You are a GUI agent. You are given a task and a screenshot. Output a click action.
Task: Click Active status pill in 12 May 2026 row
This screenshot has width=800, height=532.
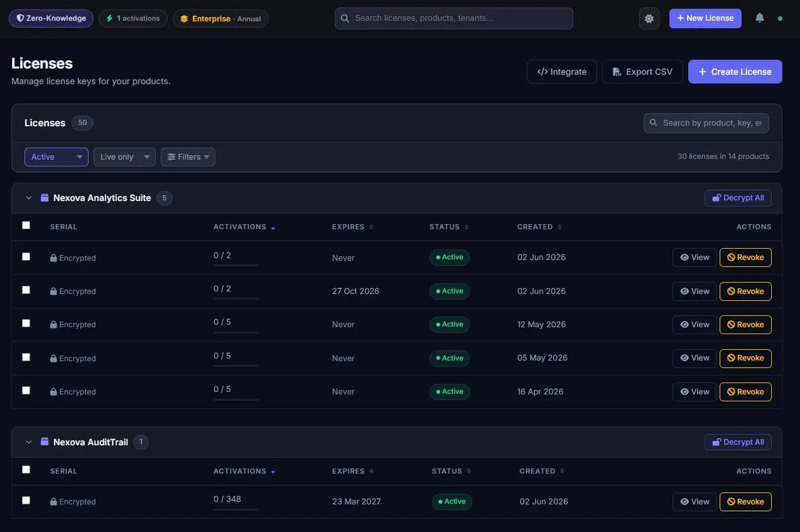(x=450, y=325)
